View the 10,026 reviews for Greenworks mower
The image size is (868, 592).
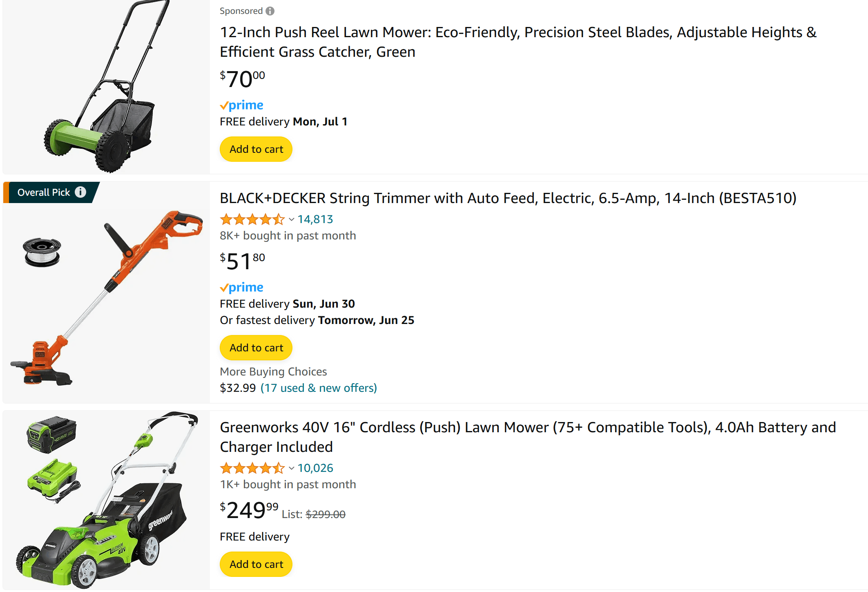315,468
